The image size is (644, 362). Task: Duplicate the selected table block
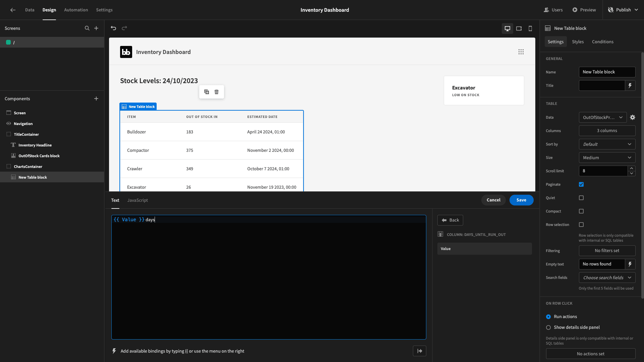pos(207,92)
